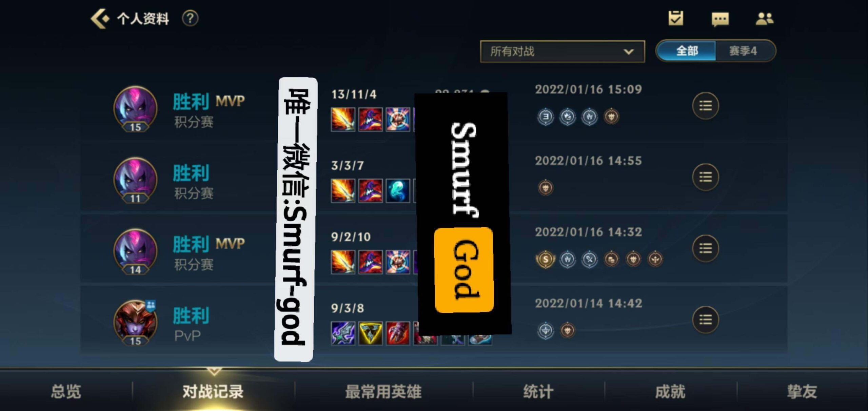Open details for the 14:32 match

(705, 248)
